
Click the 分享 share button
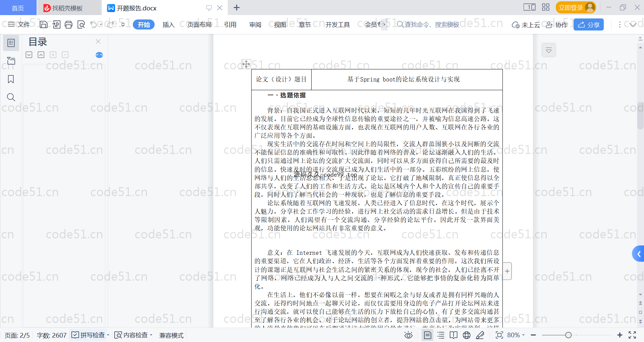(589, 24)
